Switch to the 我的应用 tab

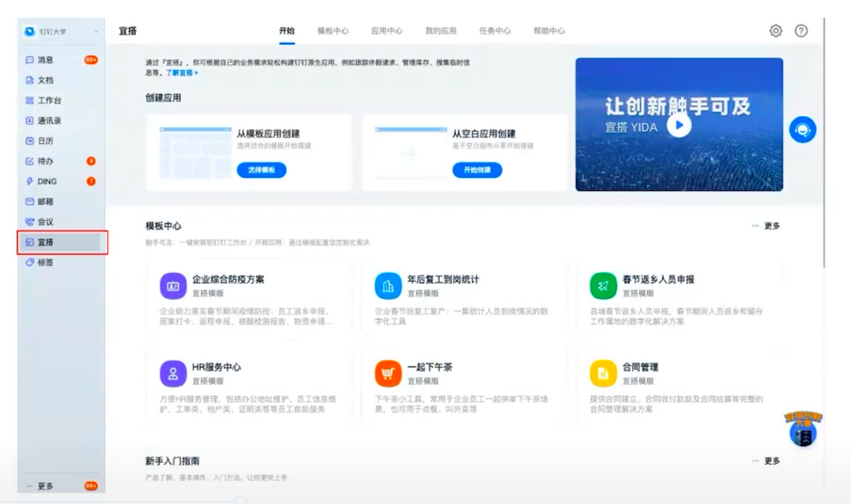[x=441, y=31]
